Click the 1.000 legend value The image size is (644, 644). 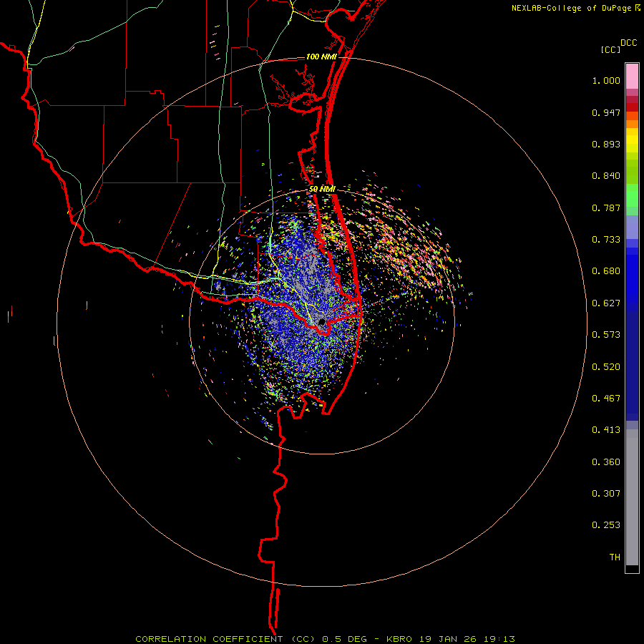tap(606, 80)
